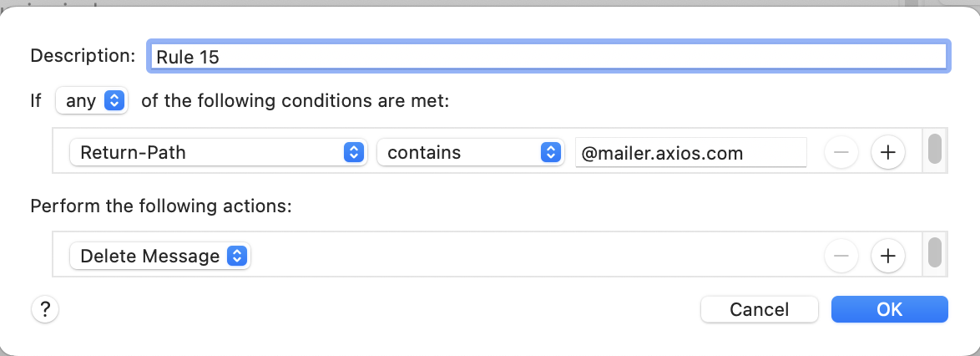This screenshot has width=980, height=356.
Task: Add a new condition row with plus
Action: coord(888,152)
